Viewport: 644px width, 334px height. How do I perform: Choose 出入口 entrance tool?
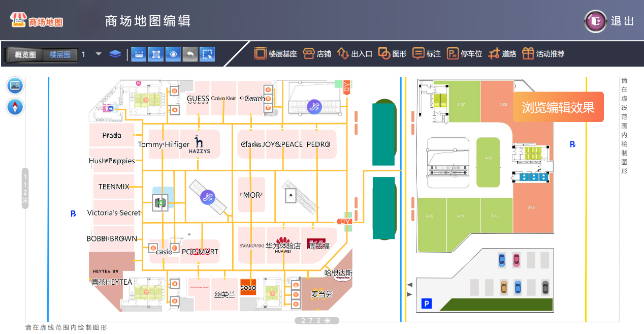pyautogui.click(x=355, y=54)
